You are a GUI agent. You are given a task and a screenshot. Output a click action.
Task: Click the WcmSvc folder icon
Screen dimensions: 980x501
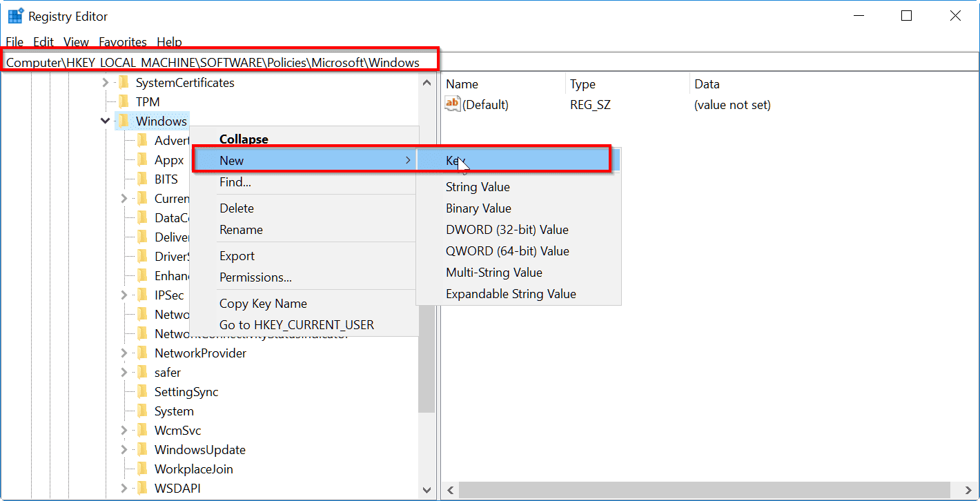coord(143,431)
